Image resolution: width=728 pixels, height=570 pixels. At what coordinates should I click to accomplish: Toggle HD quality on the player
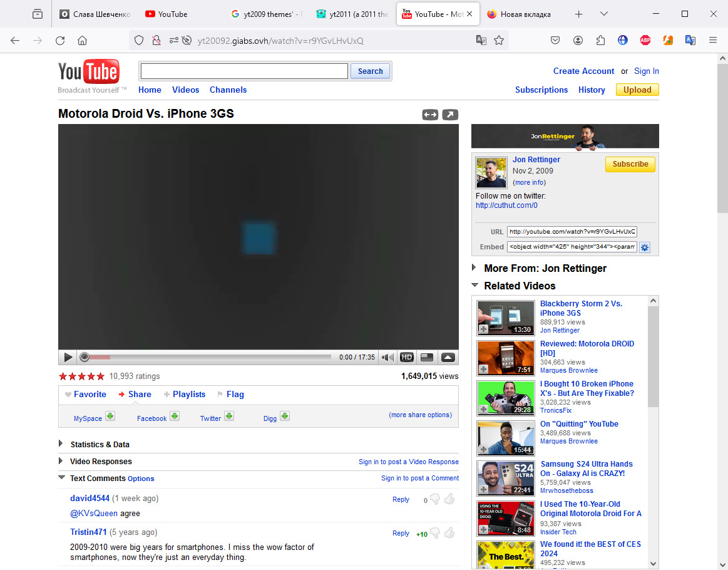coord(407,358)
